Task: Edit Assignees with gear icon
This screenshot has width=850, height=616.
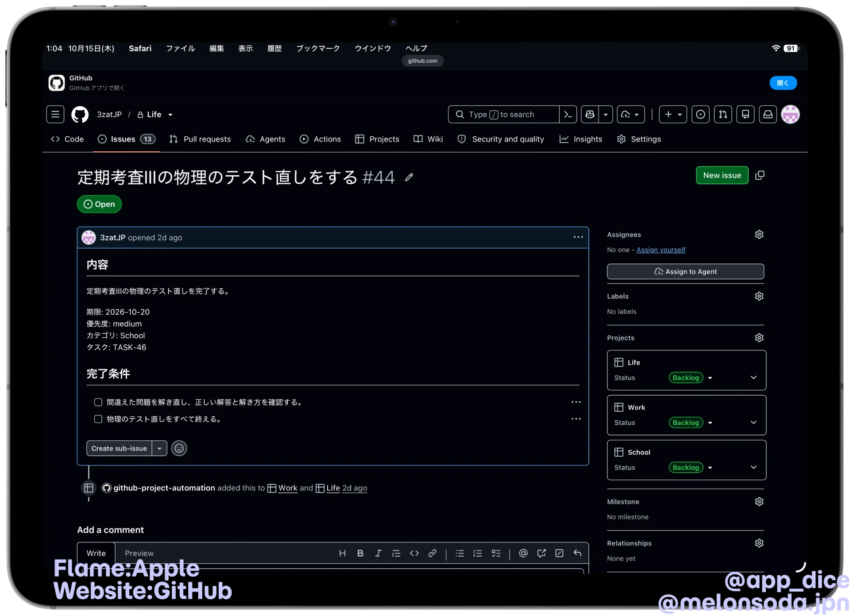Action: coord(759,235)
